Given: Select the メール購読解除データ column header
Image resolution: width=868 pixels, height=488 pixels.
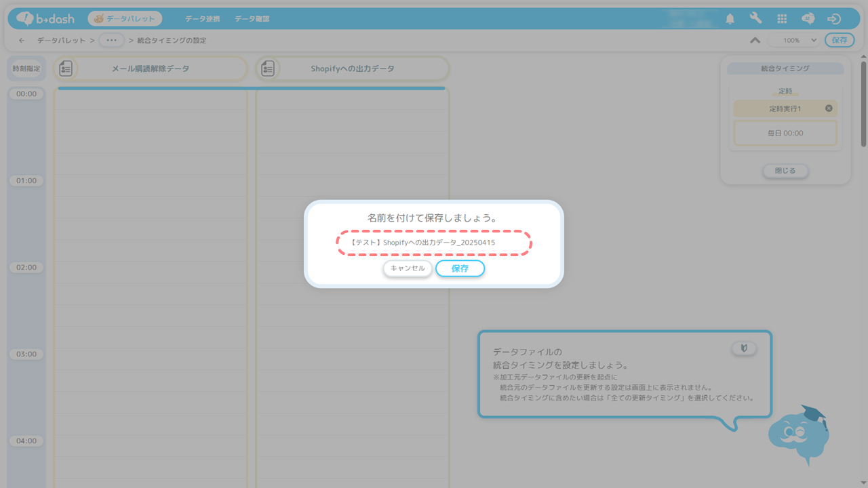Looking at the screenshot, I should pyautogui.click(x=150, y=68).
